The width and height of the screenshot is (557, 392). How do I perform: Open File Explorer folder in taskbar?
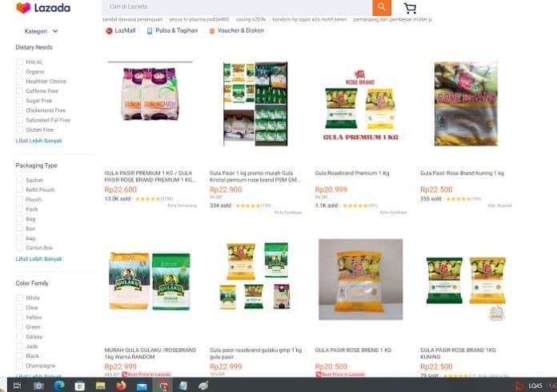click(101, 386)
